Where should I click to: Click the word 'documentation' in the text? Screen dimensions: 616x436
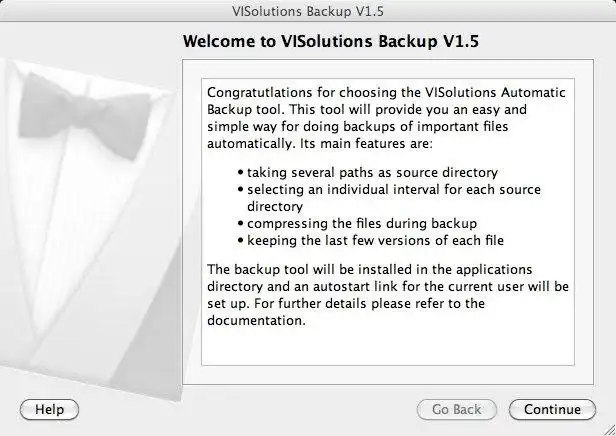tap(254, 321)
